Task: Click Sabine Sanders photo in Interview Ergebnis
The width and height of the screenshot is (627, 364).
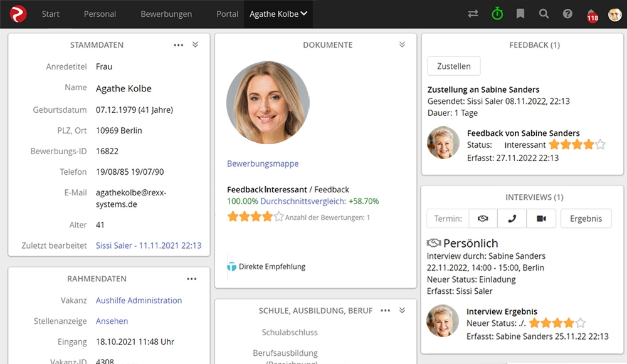Action: pos(442,321)
